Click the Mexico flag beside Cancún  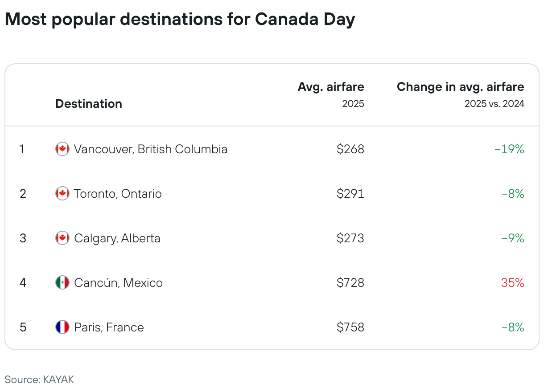[x=62, y=282]
